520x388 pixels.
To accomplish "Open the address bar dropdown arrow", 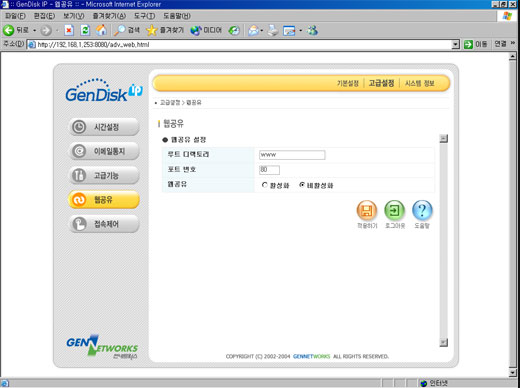I will pyautogui.click(x=455, y=44).
